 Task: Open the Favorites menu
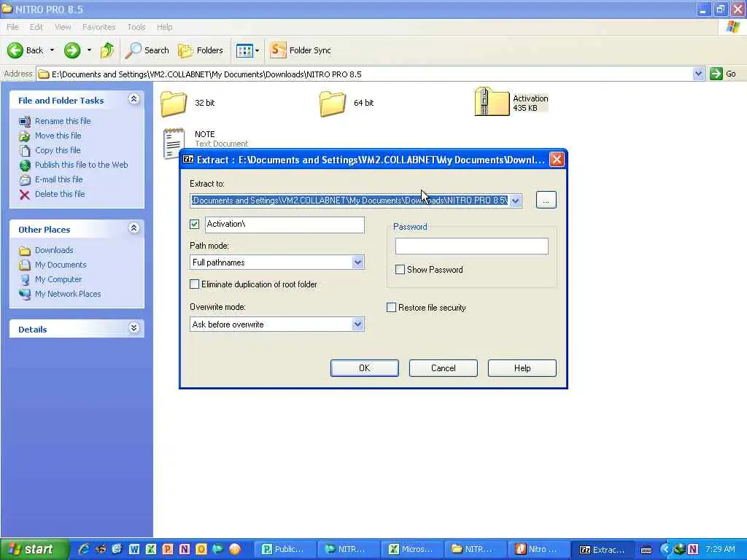tap(98, 27)
